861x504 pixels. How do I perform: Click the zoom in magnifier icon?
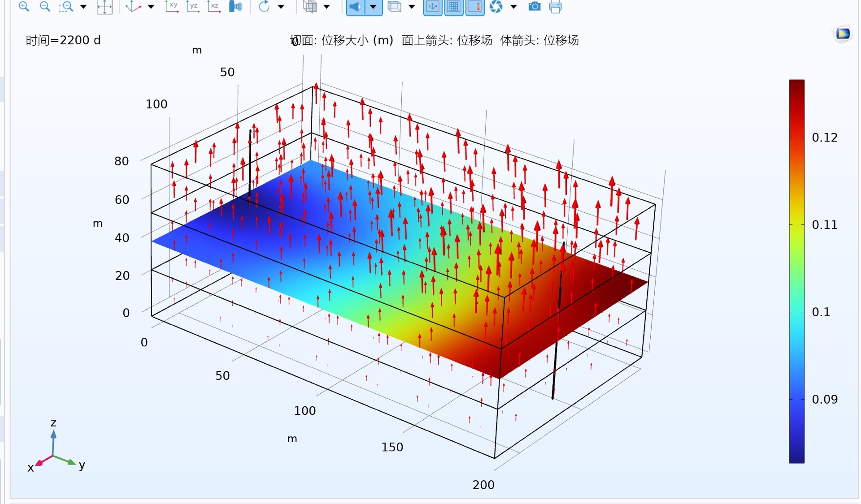pyautogui.click(x=24, y=6)
